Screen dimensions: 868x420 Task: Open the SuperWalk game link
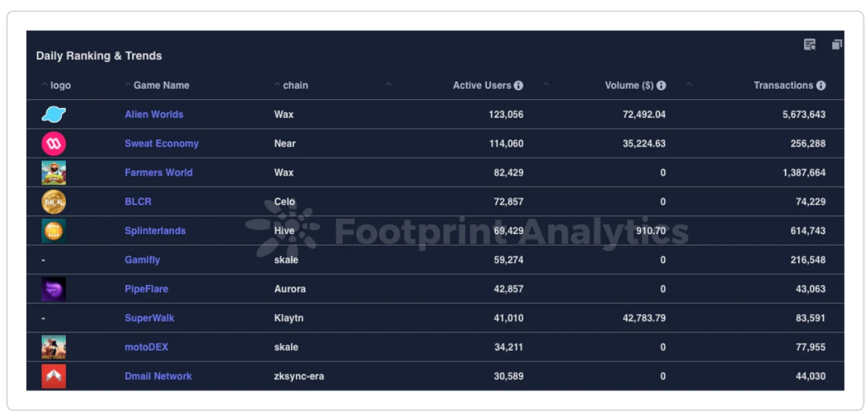click(x=149, y=318)
